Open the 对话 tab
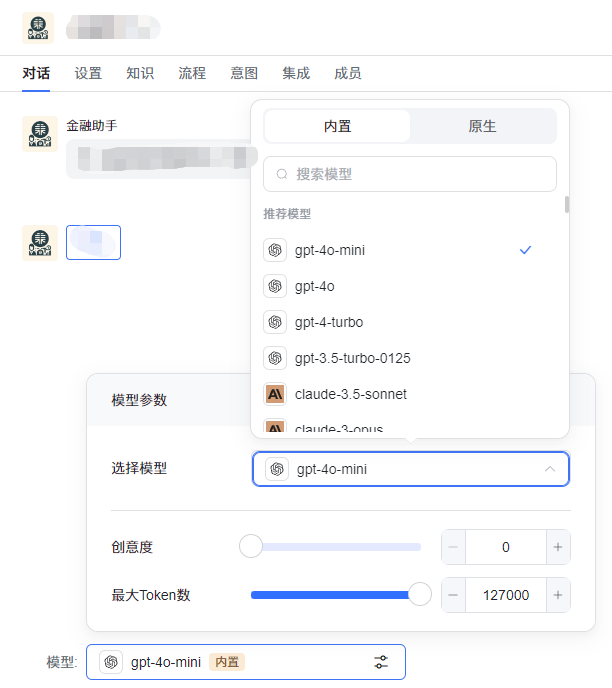The height and width of the screenshot is (688, 612). click(36, 73)
